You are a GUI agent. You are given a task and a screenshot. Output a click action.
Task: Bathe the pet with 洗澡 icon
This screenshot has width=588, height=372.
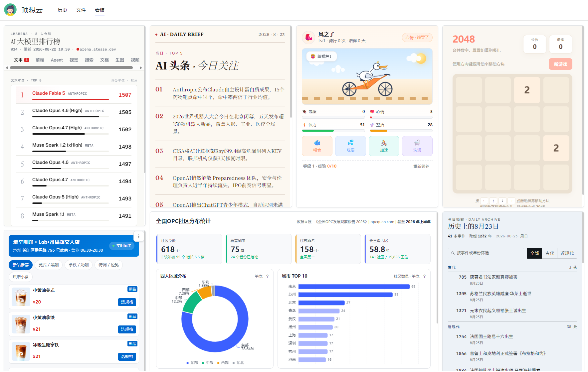pyautogui.click(x=417, y=146)
